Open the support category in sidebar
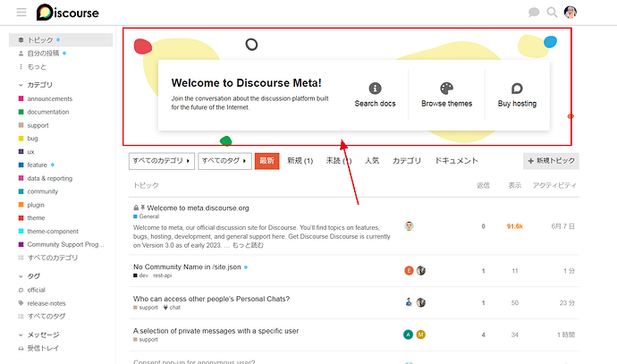This screenshot has height=364, width=617. tap(38, 125)
